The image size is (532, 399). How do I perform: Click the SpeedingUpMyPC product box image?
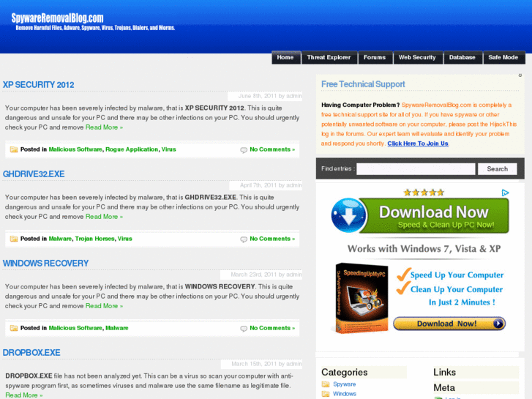[361, 298]
